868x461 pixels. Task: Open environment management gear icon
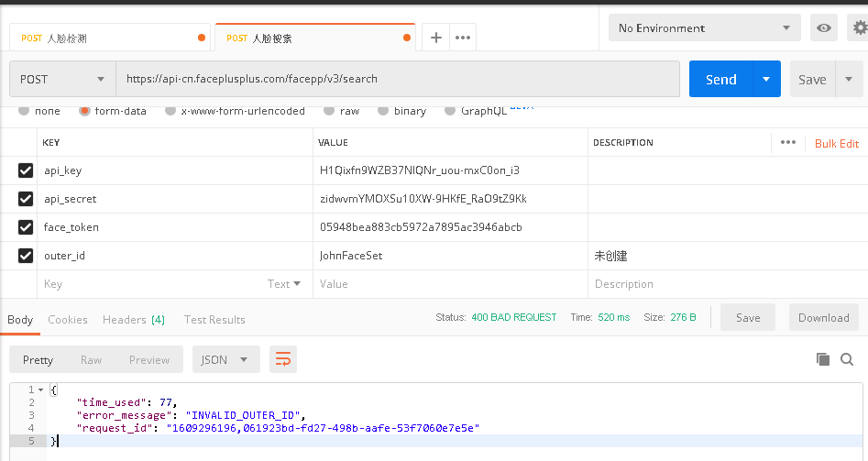pos(860,27)
